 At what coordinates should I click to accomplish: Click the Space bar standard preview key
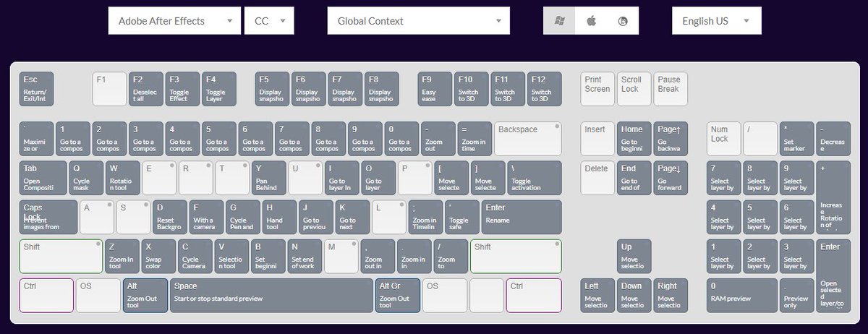(271, 295)
